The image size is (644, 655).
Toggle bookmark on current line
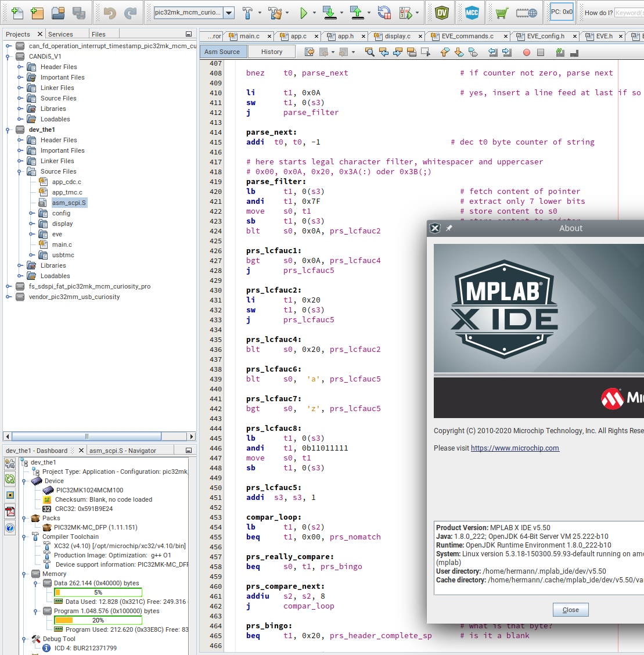click(473, 52)
